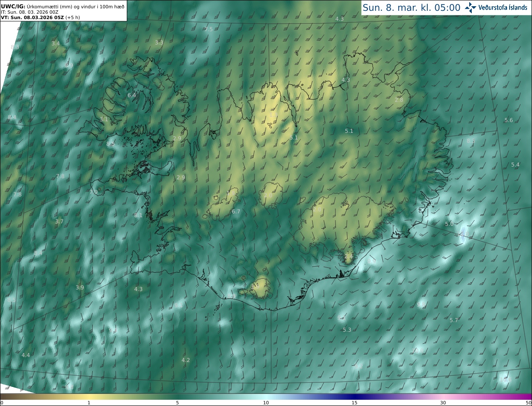The height and width of the screenshot is (406, 532).
Task: Click the dark blue 15 mark on the colour scale
Action: point(355,396)
